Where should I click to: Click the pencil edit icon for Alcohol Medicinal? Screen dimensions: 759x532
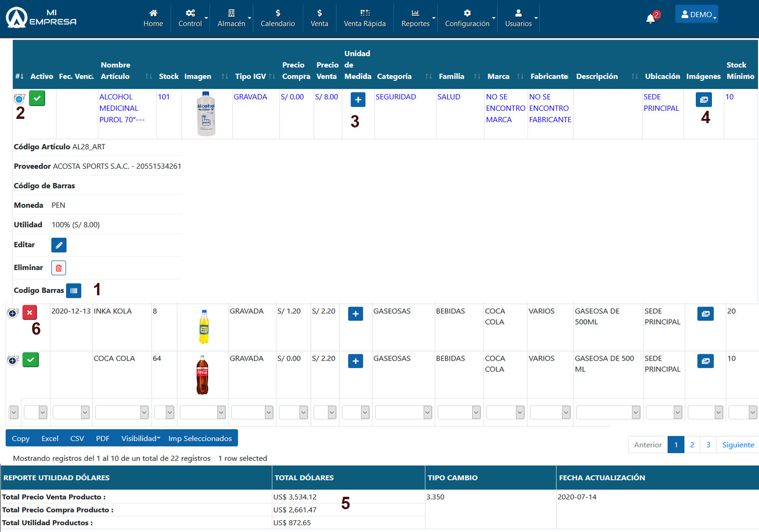click(59, 245)
